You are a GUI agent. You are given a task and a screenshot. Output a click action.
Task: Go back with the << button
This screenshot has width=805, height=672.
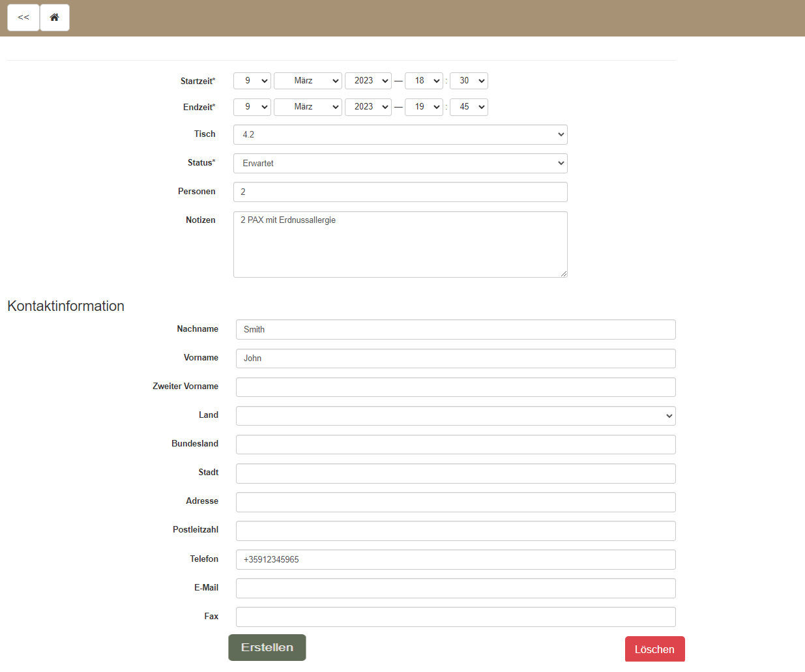23,18
